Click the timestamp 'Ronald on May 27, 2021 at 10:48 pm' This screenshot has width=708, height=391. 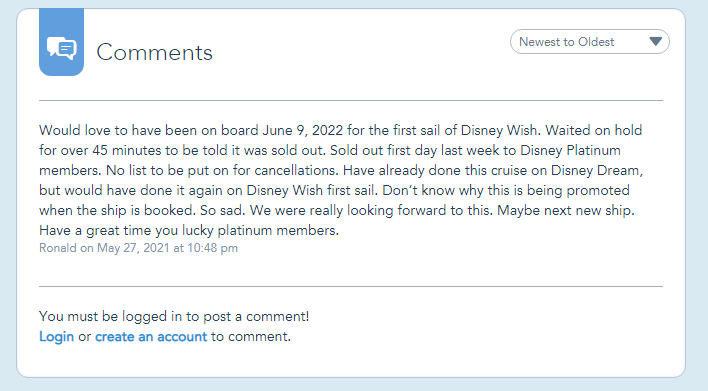(139, 248)
